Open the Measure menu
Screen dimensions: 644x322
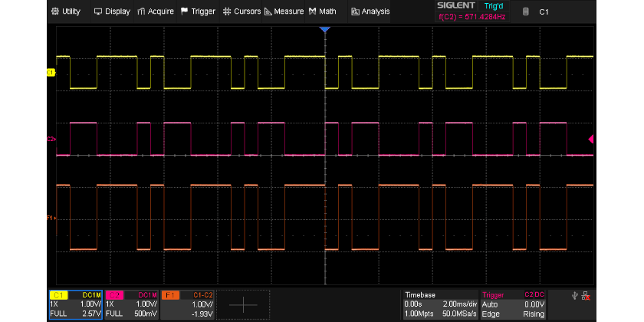tap(284, 11)
